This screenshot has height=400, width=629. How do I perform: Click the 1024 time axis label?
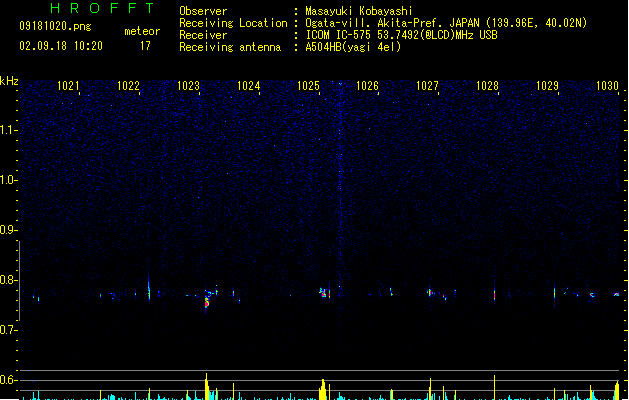pyautogui.click(x=248, y=86)
